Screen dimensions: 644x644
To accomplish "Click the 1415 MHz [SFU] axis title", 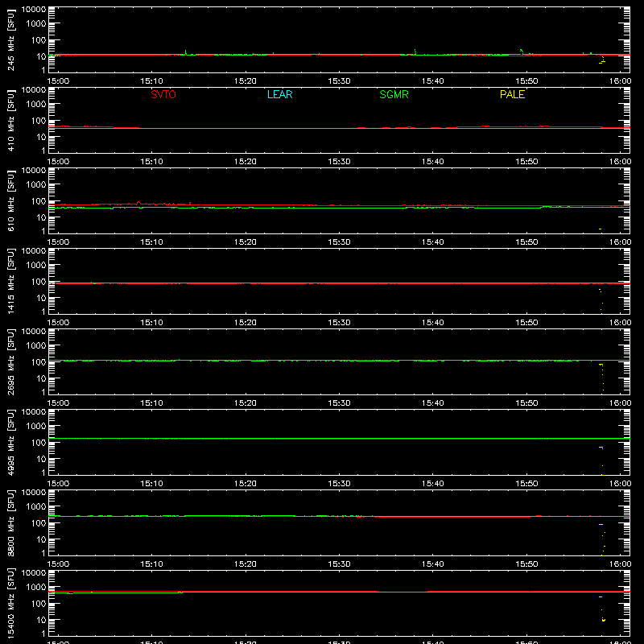I will pyautogui.click(x=10, y=281).
